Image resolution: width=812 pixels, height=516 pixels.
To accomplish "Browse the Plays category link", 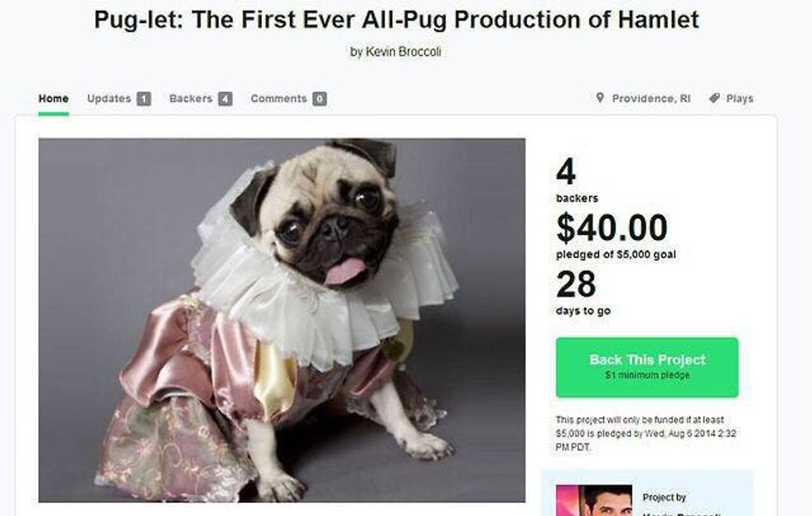I will pos(739,99).
